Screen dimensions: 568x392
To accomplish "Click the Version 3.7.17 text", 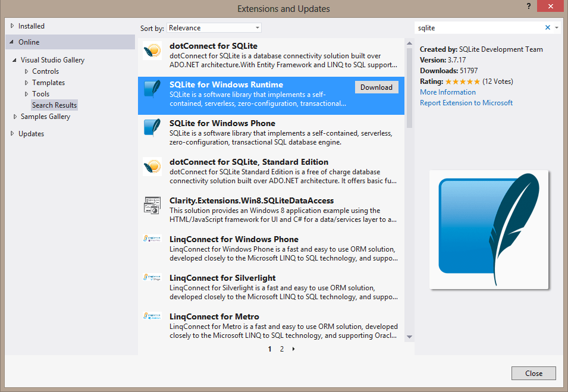I will 443,60.
